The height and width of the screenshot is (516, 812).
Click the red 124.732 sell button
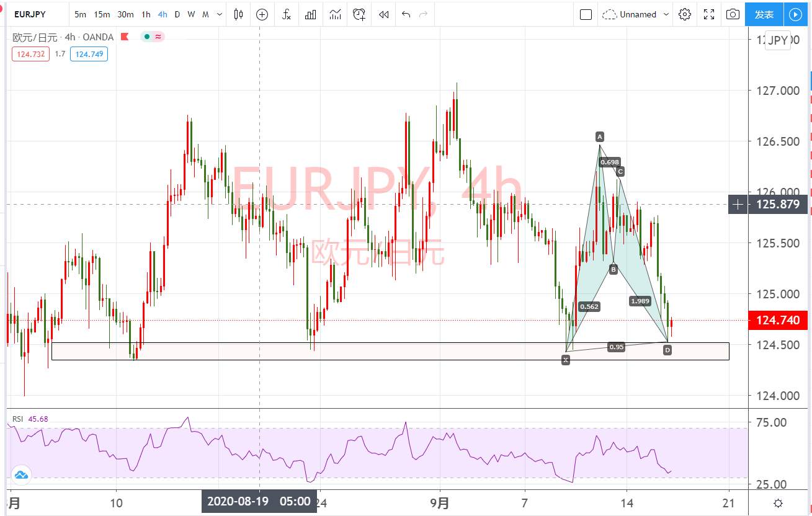coord(32,54)
